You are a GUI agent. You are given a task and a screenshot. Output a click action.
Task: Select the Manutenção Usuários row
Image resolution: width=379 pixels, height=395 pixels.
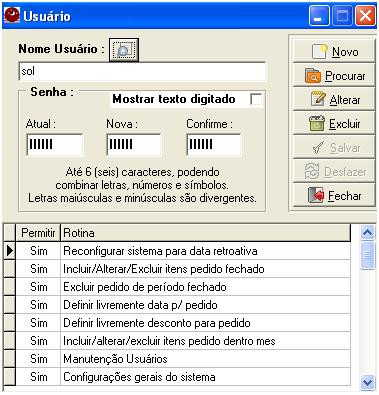click(177, 359)
